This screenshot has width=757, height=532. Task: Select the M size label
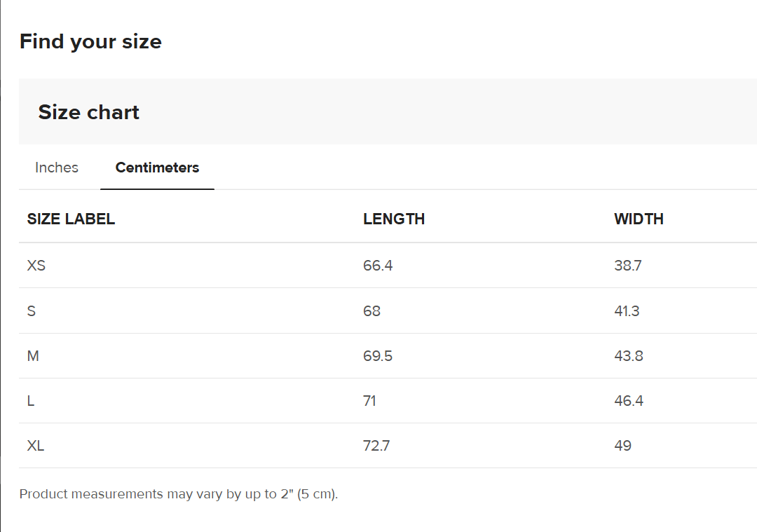[33, 356]
